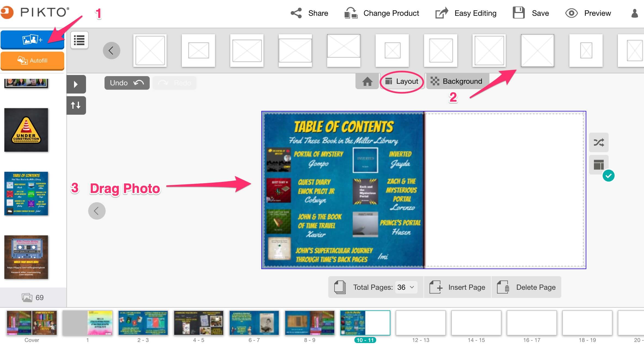Click the left arrow to scroll layout templates
The width and height of the screenshot is (644, 349).
(111, 50)
